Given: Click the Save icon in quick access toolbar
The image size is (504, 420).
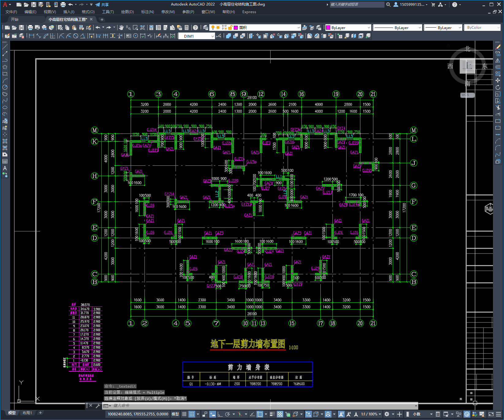Looking at the screenshot, I should pyautogui.click(x=34, y=5).
